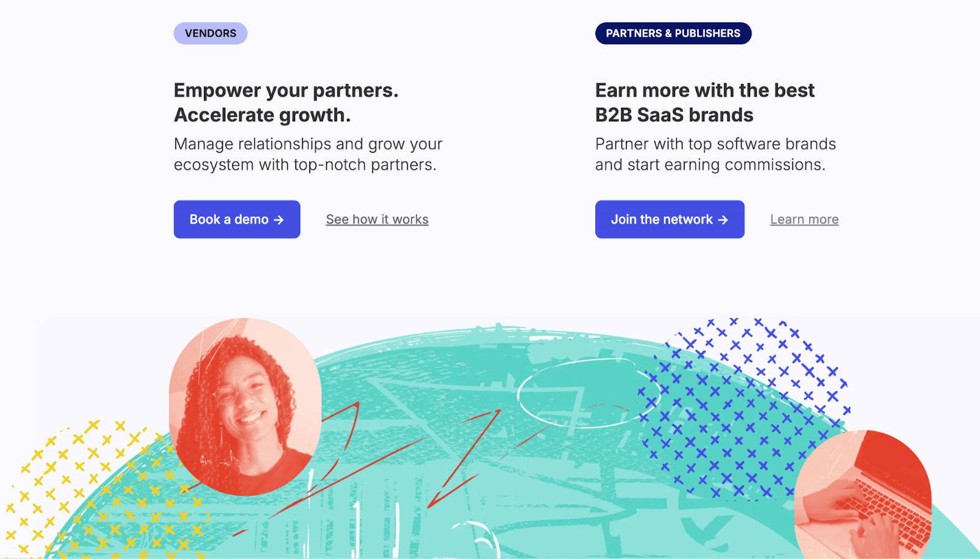Select the PARTNERS & PUBLISHERS badge
This screenshot has width=980, height=559.
coord(673,33)
